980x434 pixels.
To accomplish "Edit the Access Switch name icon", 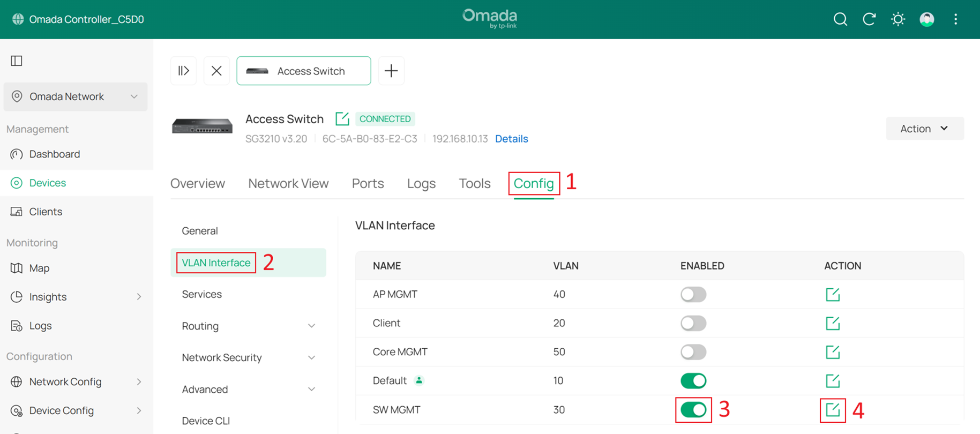I will tap(342, 118).
